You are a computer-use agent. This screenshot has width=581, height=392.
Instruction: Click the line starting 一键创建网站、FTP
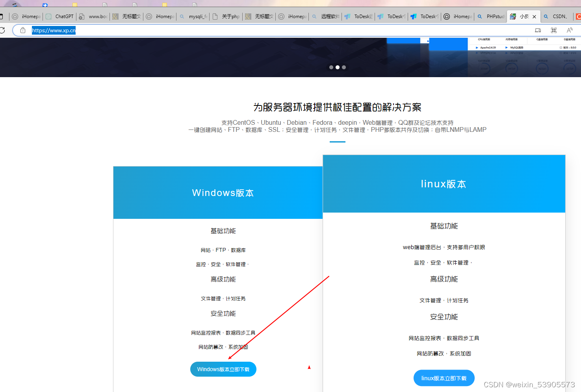pos(338,130)
